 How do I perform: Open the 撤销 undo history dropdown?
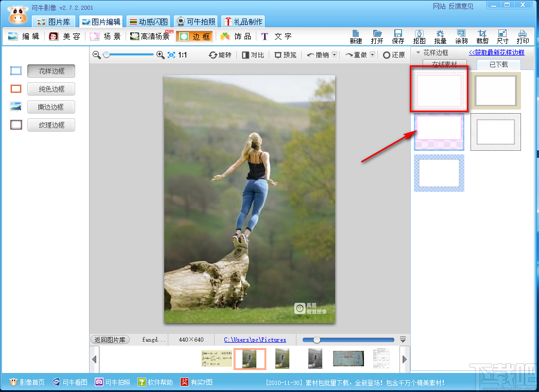[x=335, y=55]
